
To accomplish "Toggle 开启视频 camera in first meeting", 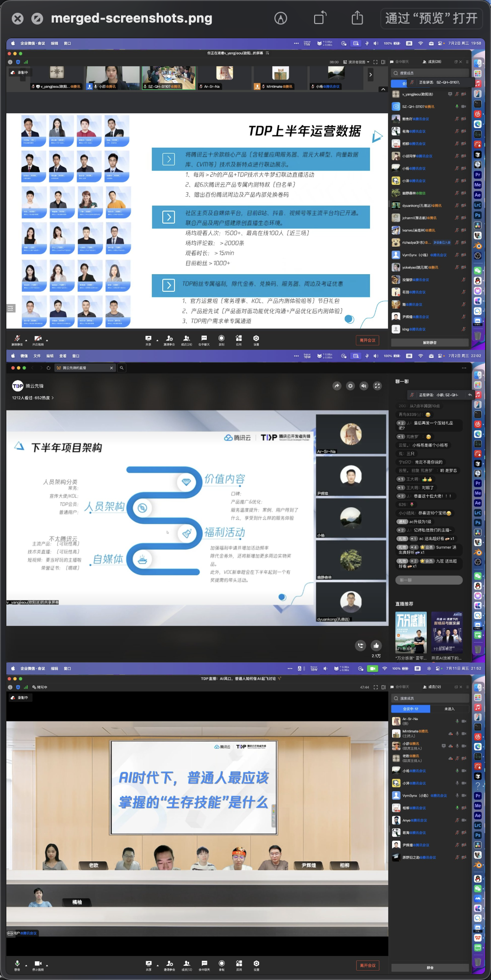I will 38,340.
